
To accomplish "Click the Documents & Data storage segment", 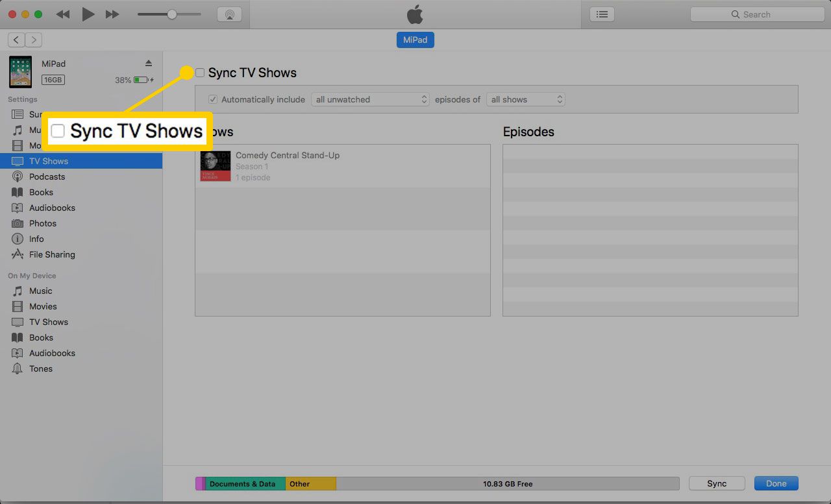I will pyautogui.click(x=245, y=484).
